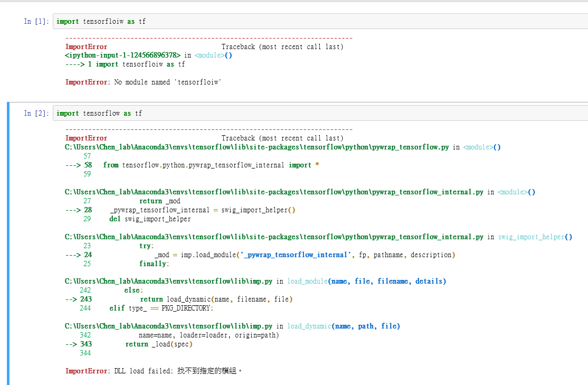Screen dimensions: 588x385
Task: Focus the input cell 'import tensorflow as tf'
Action: (x=320, y=114)
